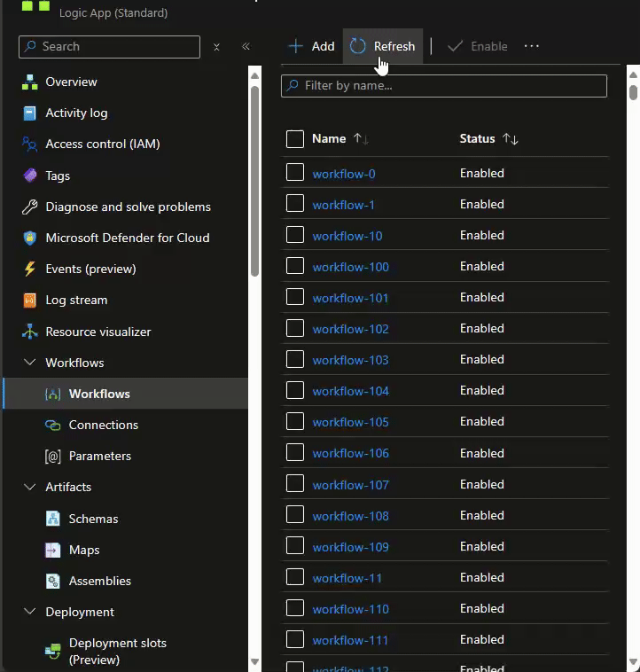Image resolution: width=640 pixels, height=672 pixels.
Task: Open the workflow-110 link
Action: (350, 609)
